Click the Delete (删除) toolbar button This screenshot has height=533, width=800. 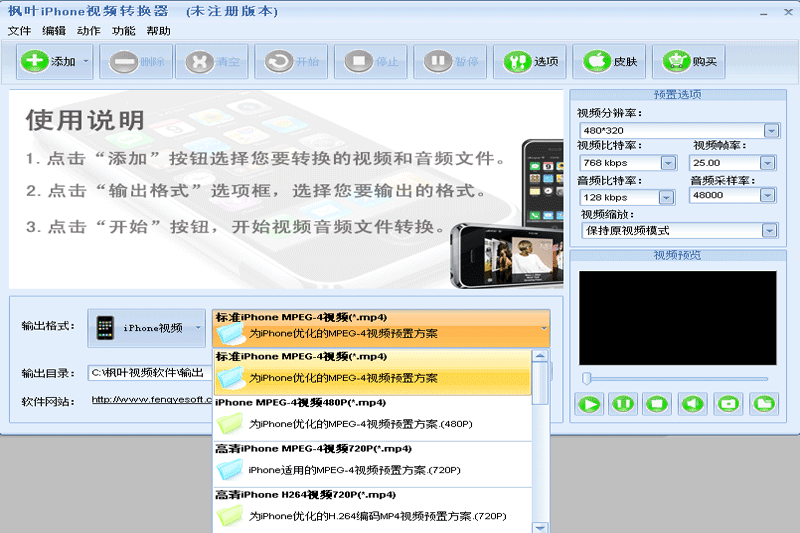click(x=136, y=62)
